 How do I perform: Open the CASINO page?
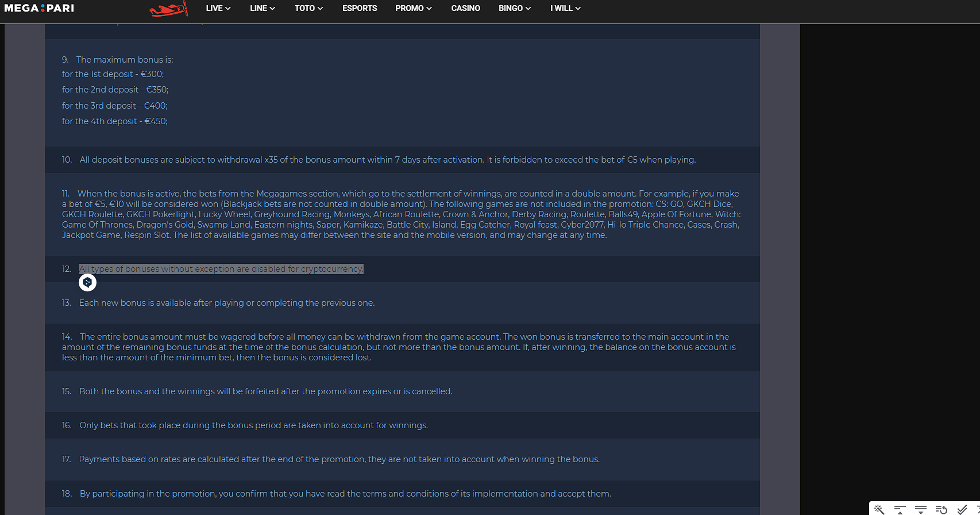[x=465, y=8]
